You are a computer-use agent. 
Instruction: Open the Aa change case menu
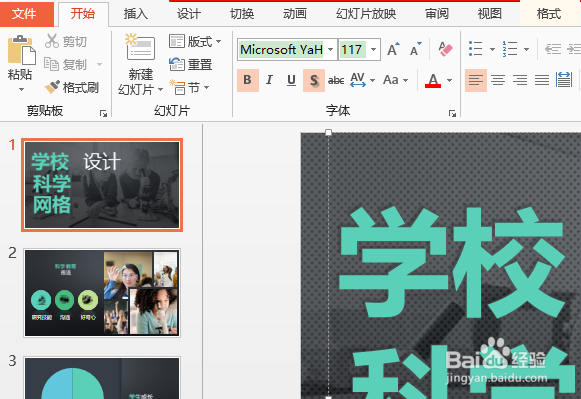point(395,80)
